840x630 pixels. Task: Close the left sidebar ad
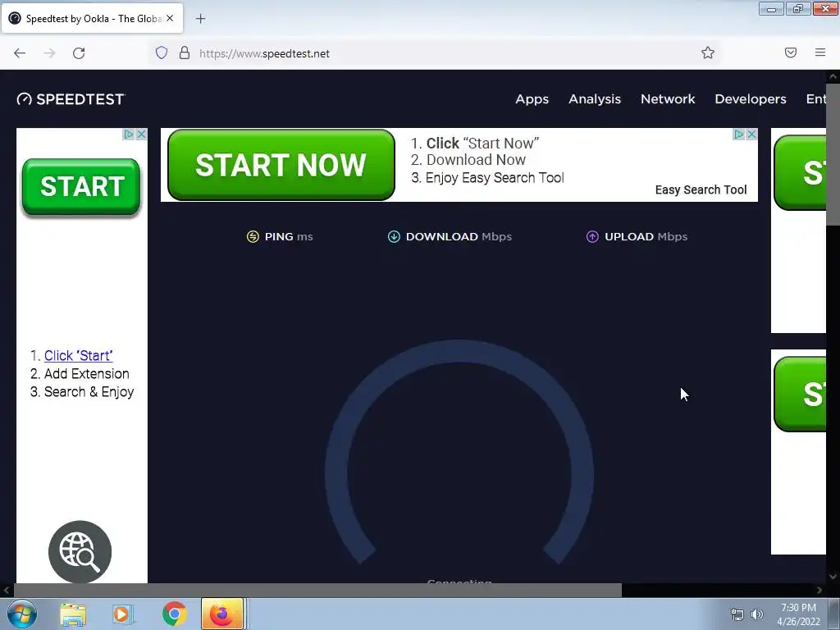pos(141,135)
